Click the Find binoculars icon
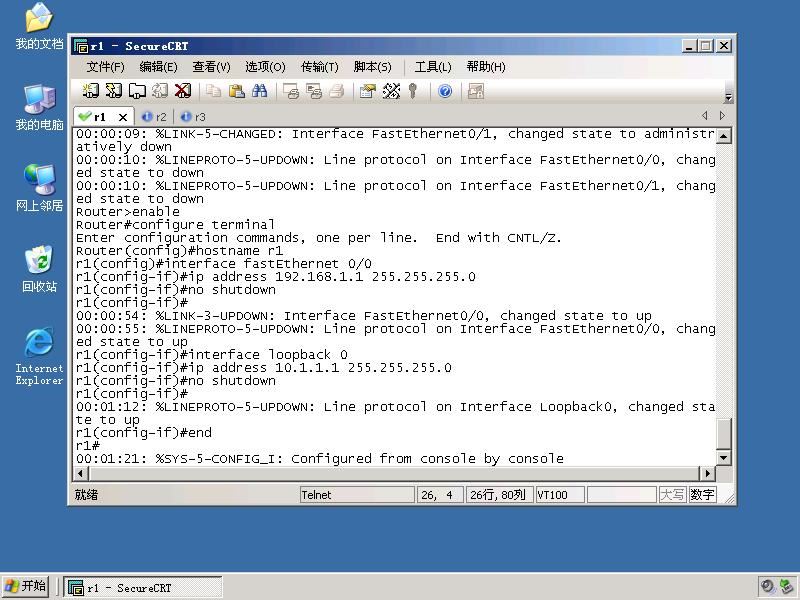This screenshot has height=600, width=800. click(x=259, y=91)
